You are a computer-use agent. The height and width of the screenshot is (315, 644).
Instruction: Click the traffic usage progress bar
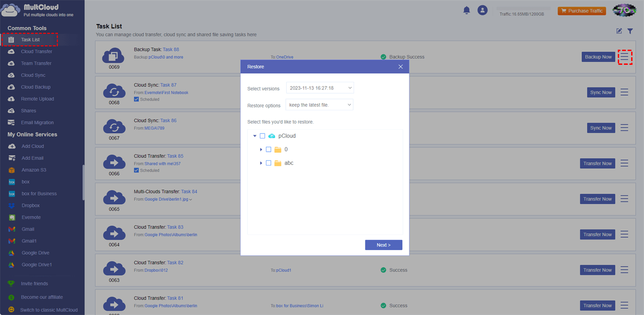tap(522, 8)
